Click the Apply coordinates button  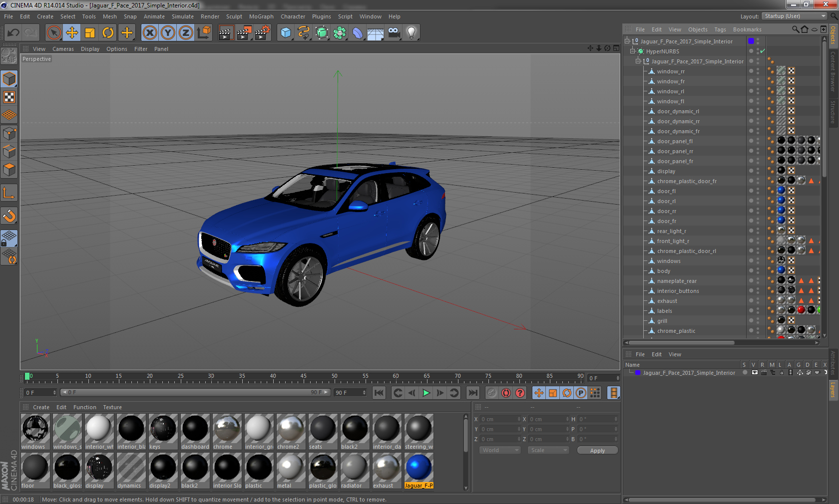point(597,450)
